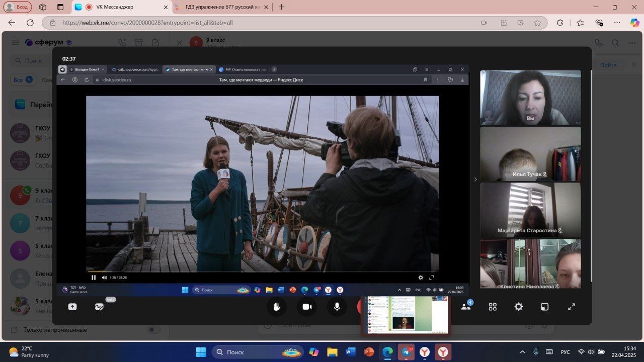Open Copilot in Edge
The image size is (644, 362).
tap(634, 23)
